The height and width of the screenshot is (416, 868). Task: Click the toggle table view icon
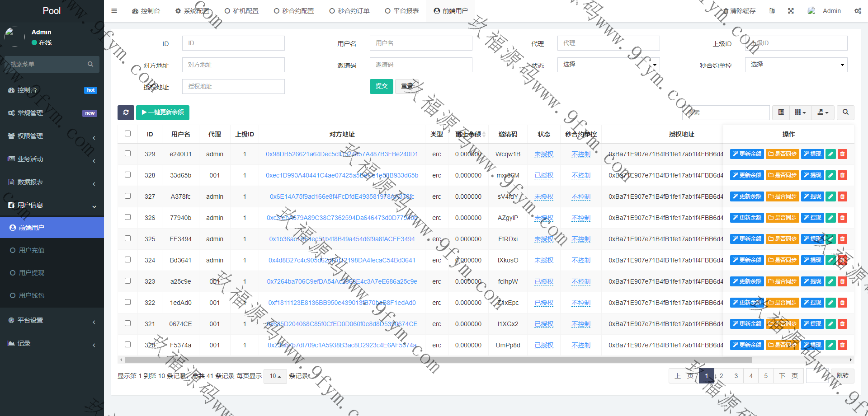pyautogui.click(x=781, y=112)
